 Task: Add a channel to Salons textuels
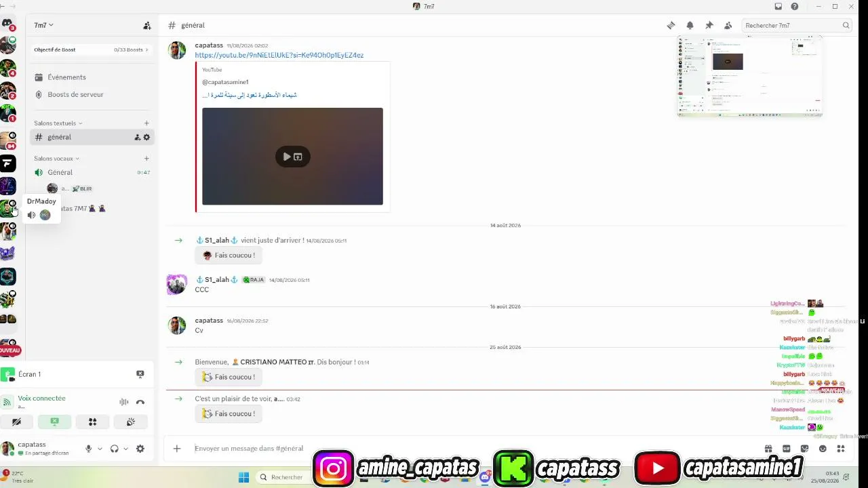click(x=146, y=123)
